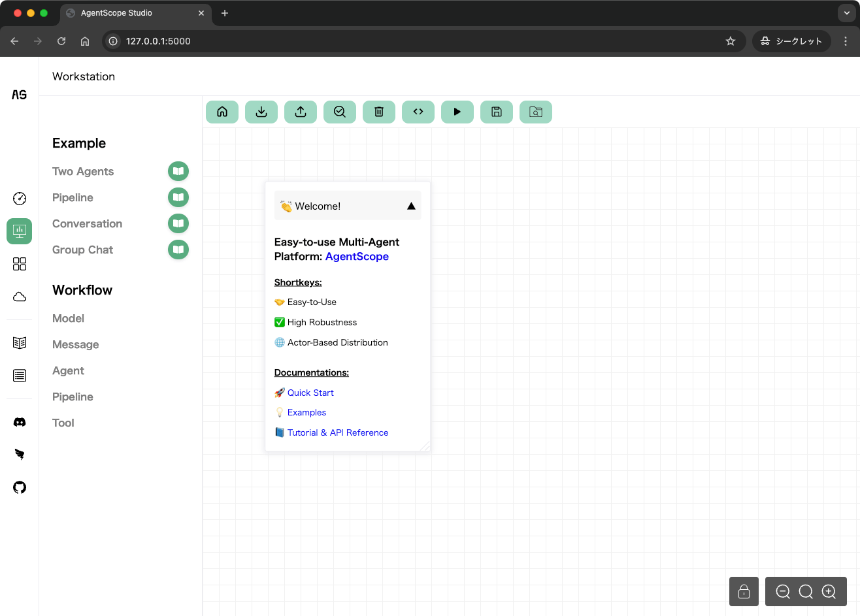This screenshot has height=616, width=860.
Task: Click the check workflow magnifier icon
Action: click(340, 112)
